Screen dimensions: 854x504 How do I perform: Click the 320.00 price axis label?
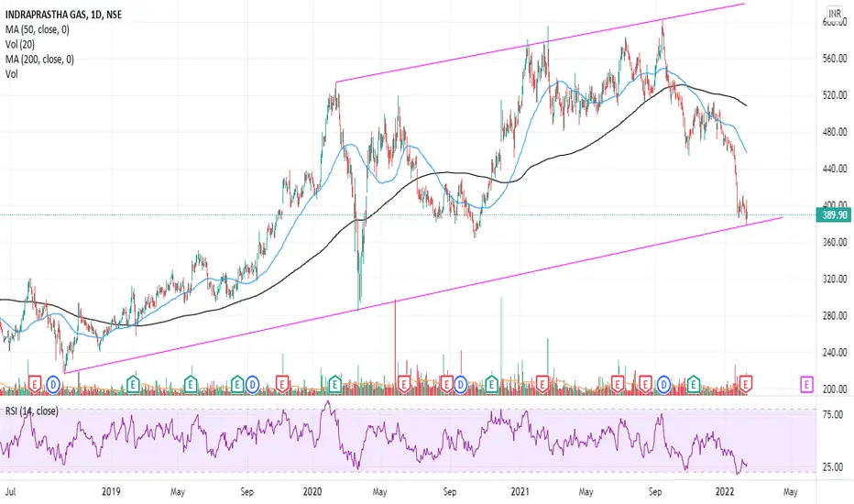click(835, 279)
